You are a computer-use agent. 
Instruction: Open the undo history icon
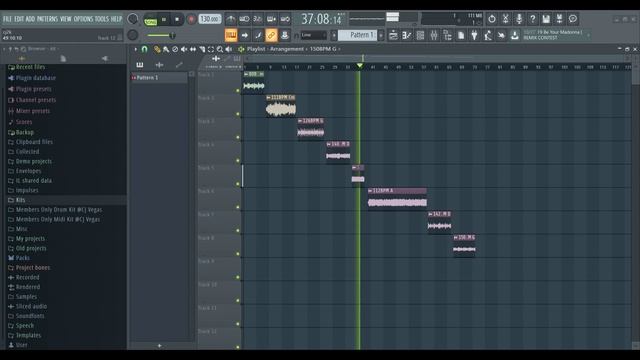pyautogui.click(x=492, y=19)
